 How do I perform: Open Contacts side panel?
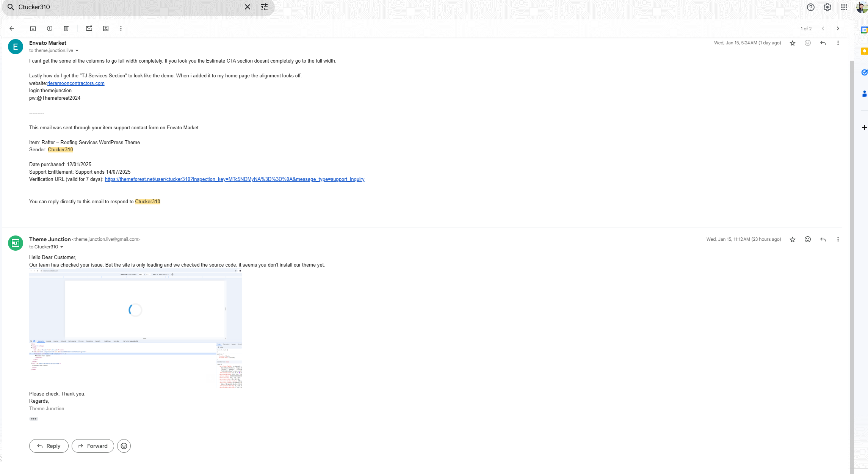864,94
